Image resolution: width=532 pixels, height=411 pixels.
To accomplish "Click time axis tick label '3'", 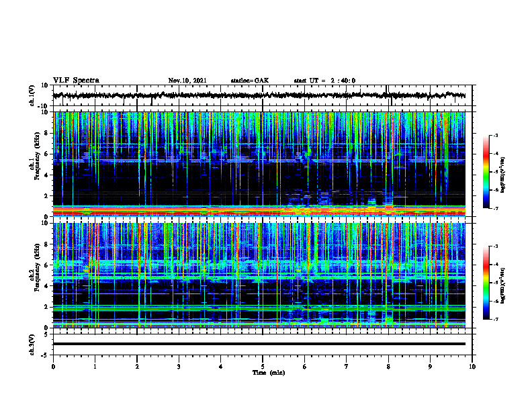I will pos(179,367).
